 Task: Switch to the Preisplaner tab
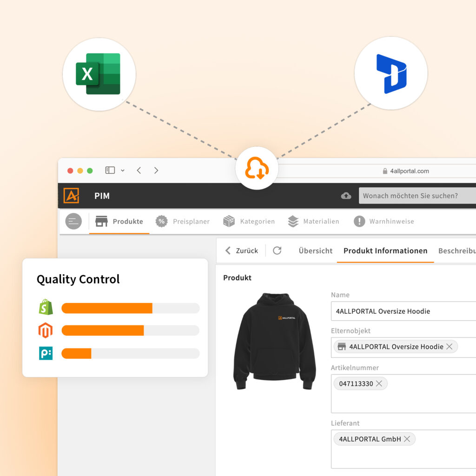183,222
